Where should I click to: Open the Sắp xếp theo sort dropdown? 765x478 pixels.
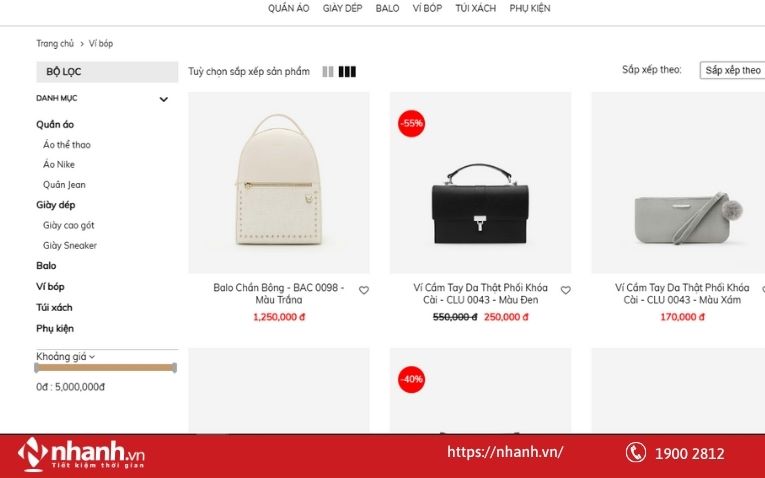pyautogui.click(x=732, y=70)
